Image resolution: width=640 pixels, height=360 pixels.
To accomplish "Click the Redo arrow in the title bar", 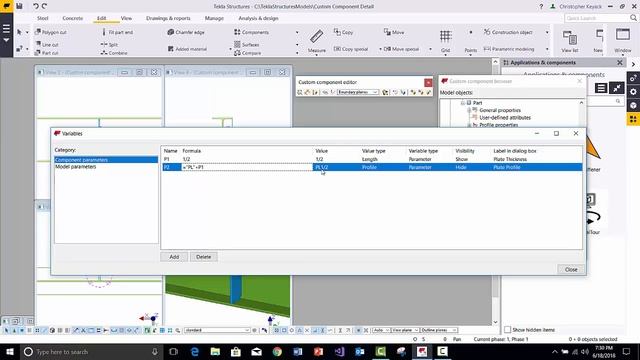I will 44,6.
